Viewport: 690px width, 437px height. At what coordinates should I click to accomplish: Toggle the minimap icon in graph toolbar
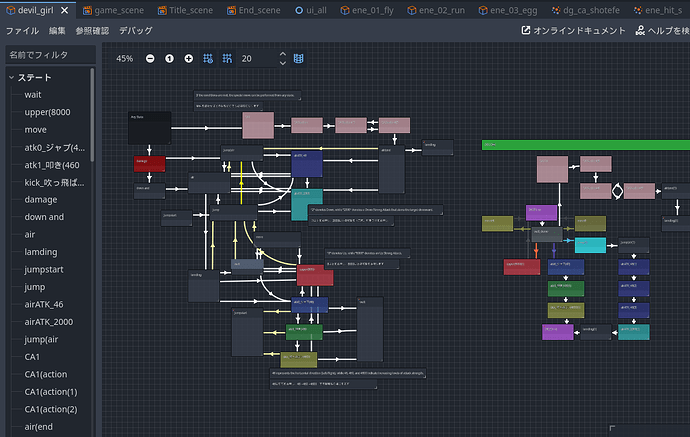point(298,59)
